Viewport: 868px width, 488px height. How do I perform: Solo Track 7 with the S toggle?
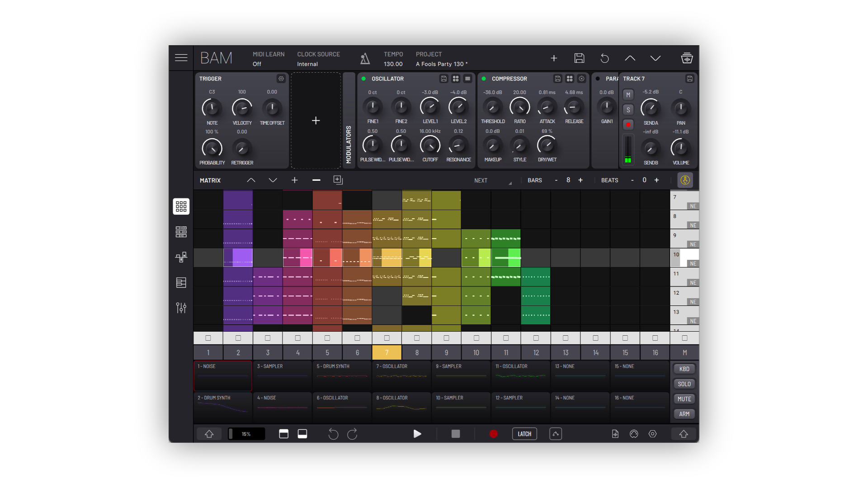coord(628,109)
